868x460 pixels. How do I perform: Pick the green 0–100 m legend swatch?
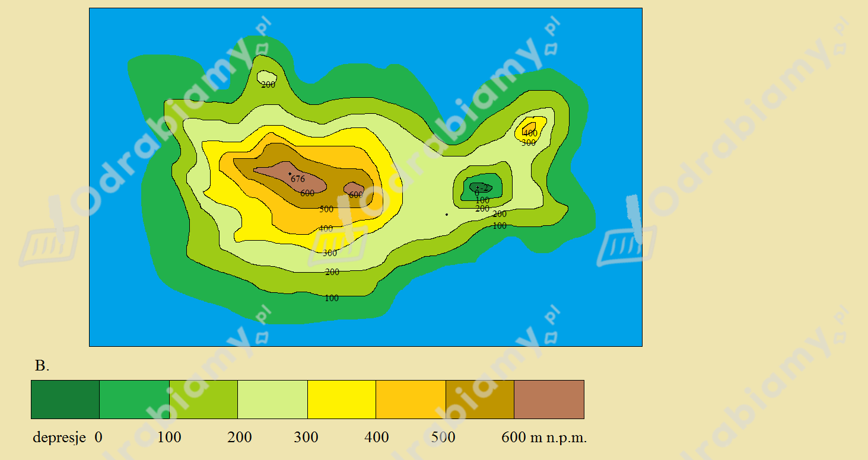click(134, 400)
